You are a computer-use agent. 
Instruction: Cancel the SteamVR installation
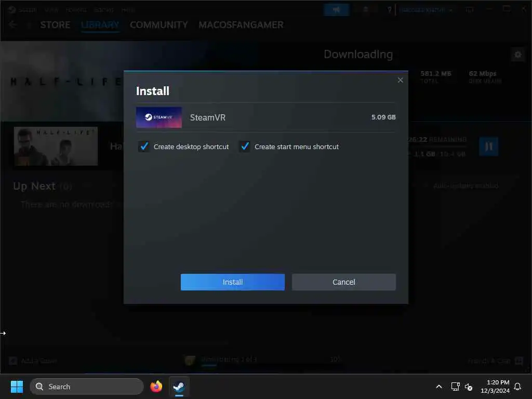pyautogui.click(x=344, y=282)
